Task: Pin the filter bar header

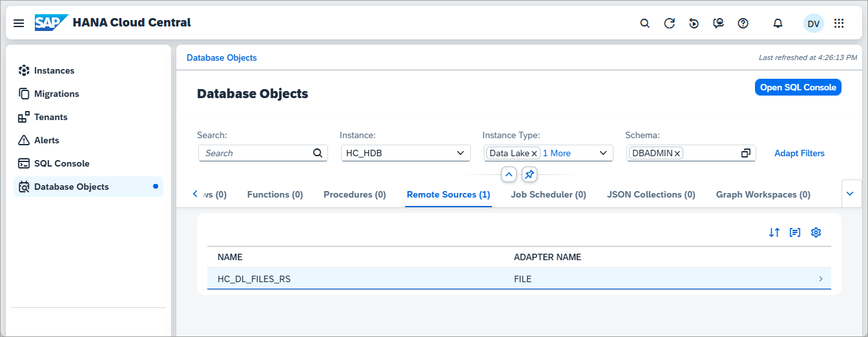Action: 529,174
